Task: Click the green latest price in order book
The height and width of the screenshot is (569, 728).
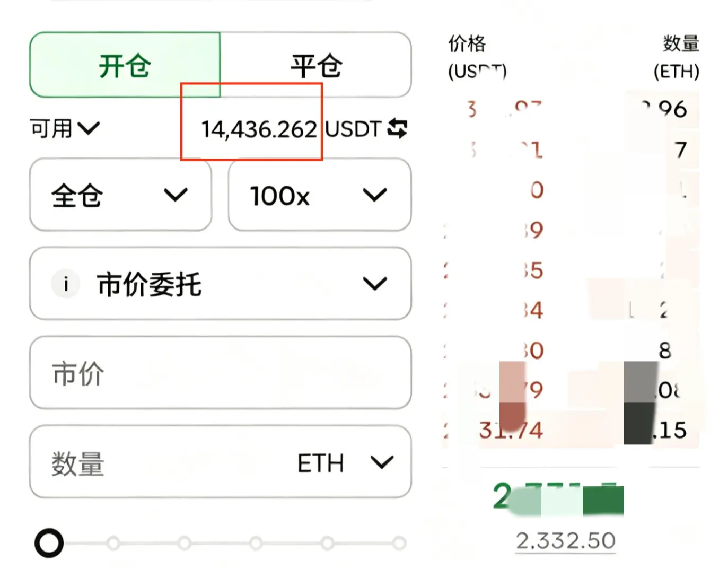Action: tap(558, 497)
